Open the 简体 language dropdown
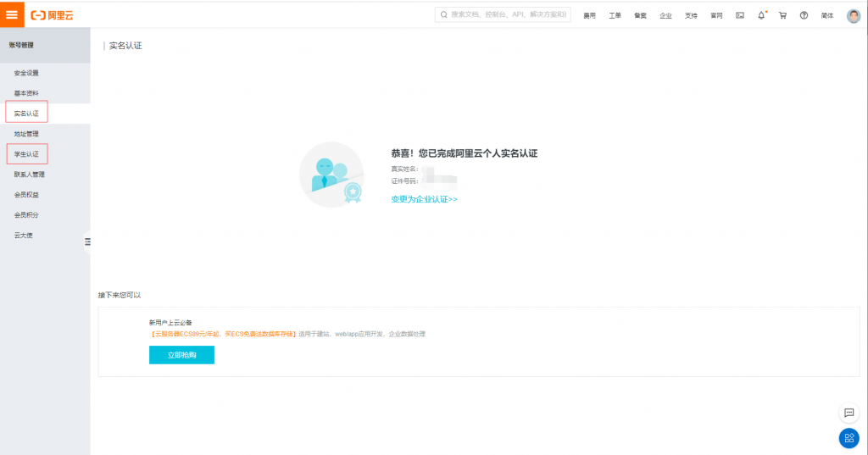This screenshot has height=455, width=868. point(827,15)
